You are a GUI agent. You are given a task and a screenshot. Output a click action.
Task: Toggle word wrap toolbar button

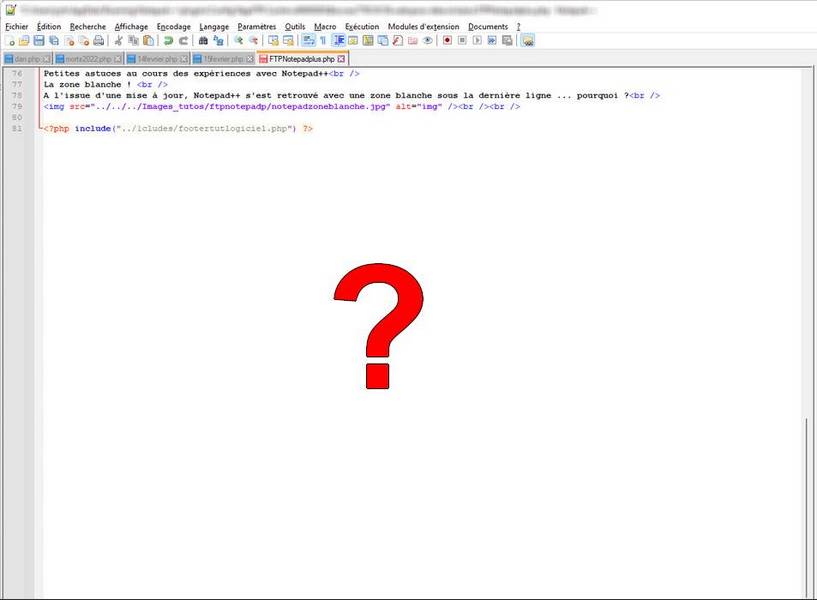pos(308,41)
